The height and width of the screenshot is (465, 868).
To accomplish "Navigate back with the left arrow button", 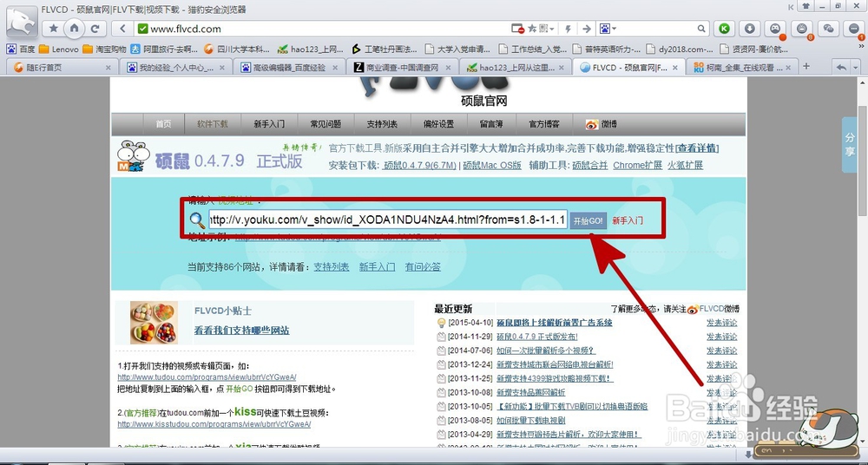I will [122, 29].
